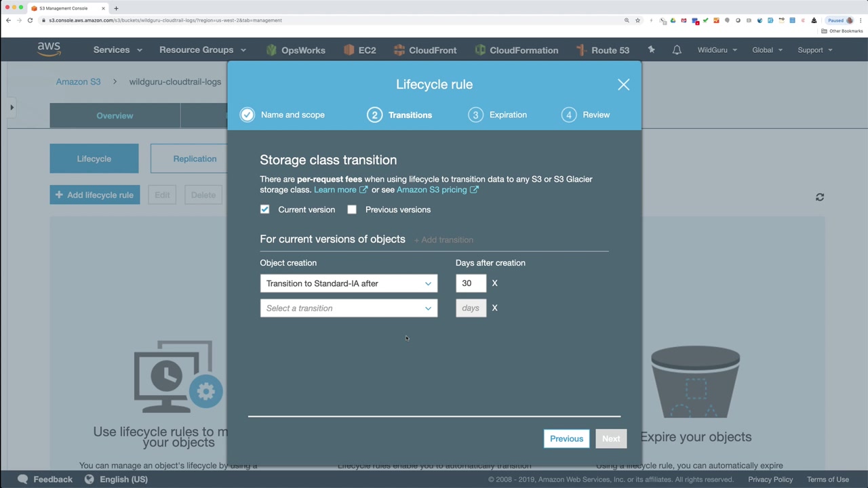The width and height of the screenshot is (868, 488).
Task: Click the Feedback speech bubble icon
Action: pyautogui.click(x=23, y=479)
